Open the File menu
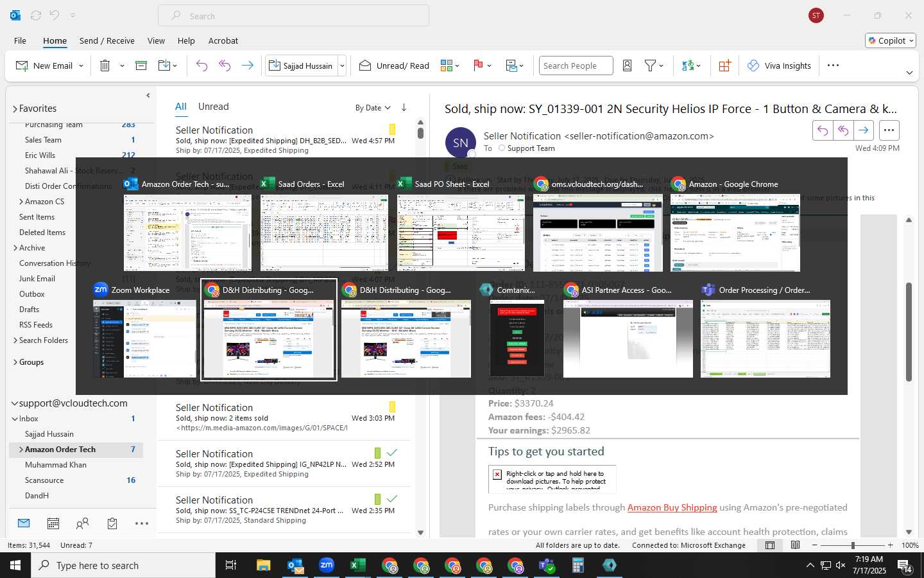 (20, 40)
